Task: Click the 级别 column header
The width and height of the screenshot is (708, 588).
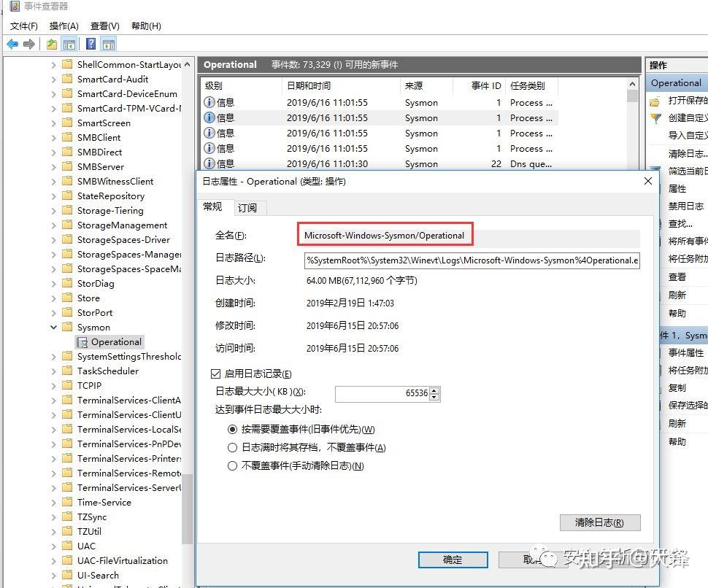Action: coord(241,86)
